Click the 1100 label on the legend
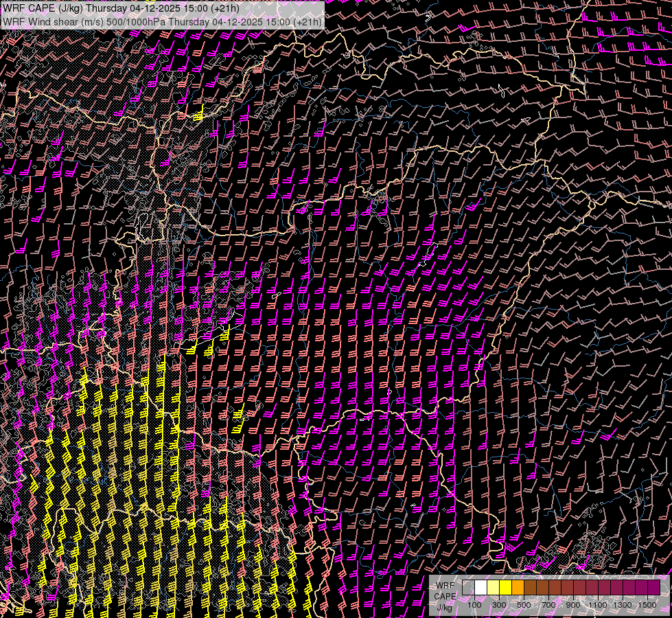The image size is (672, 618). coord(598,605)
